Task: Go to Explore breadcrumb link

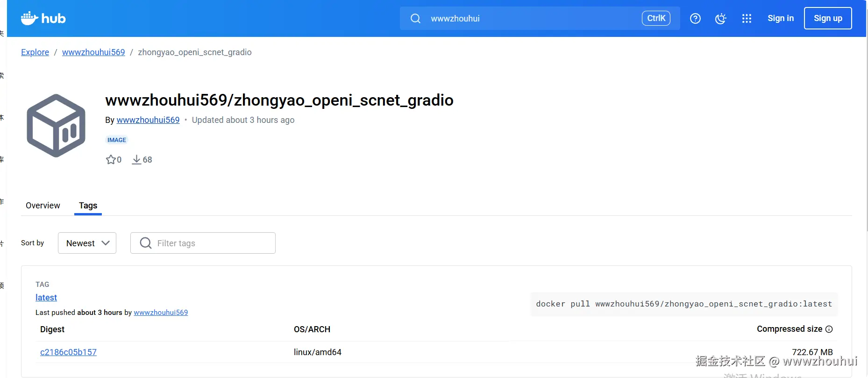Action: (x=35, y=52)
